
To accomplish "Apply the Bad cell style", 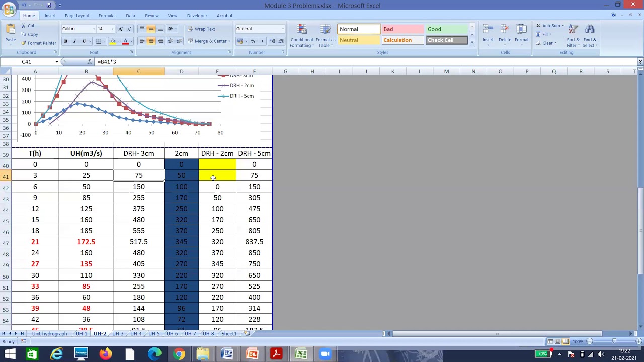I will 403,29.
